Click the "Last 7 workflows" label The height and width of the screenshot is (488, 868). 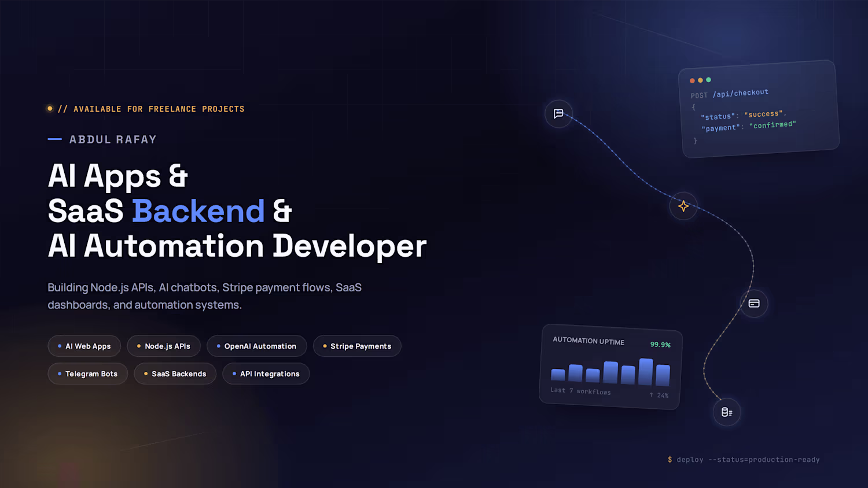point(580,391)
